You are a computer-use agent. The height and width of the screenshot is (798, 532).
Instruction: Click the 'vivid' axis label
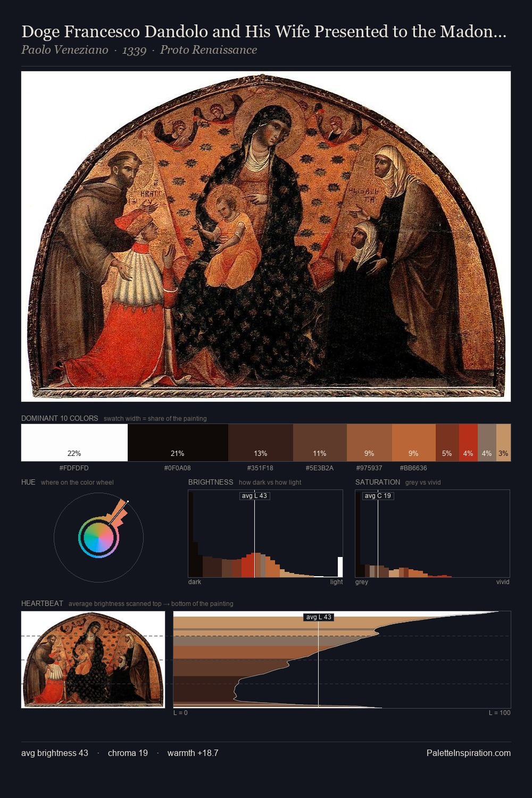pyautogui.click(x=503, y=582)
